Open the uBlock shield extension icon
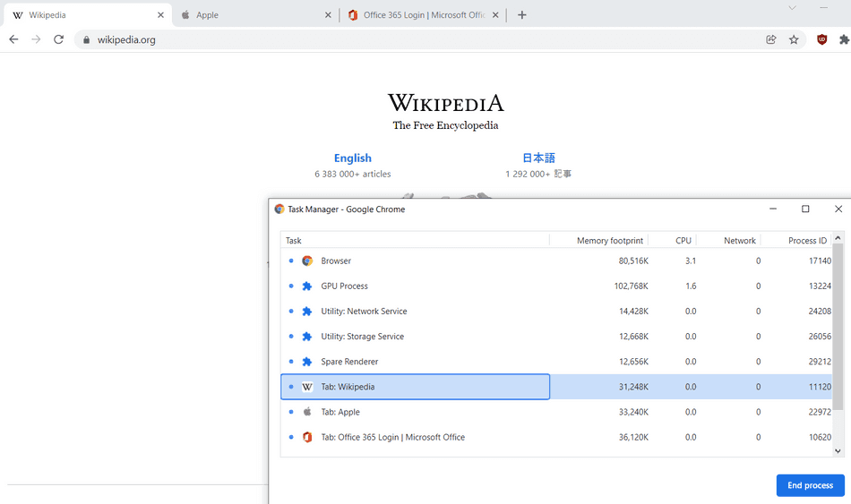This screenshot has width=851, height=504. click(x=821, y=39)
